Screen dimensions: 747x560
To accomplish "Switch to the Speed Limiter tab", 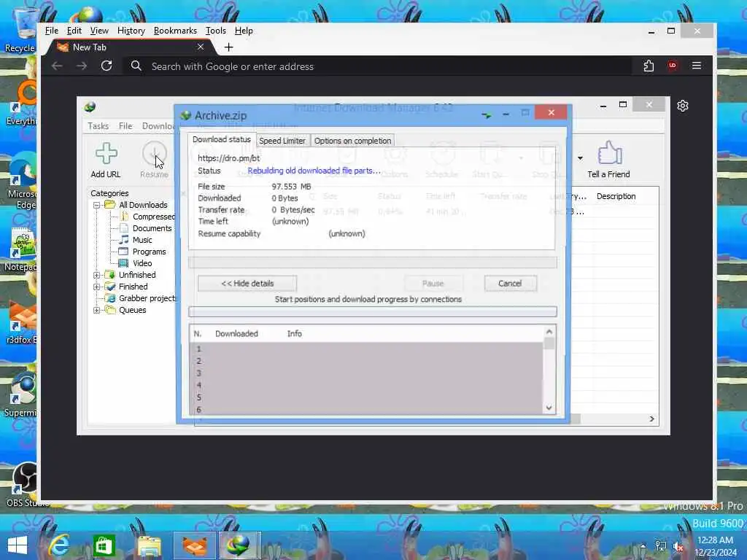I will [282, 141].
